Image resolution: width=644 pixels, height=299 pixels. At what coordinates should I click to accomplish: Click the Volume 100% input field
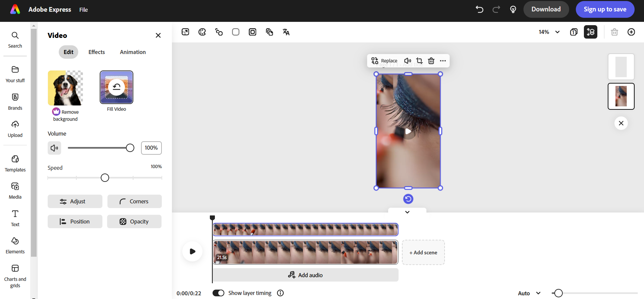pos(151,148)
